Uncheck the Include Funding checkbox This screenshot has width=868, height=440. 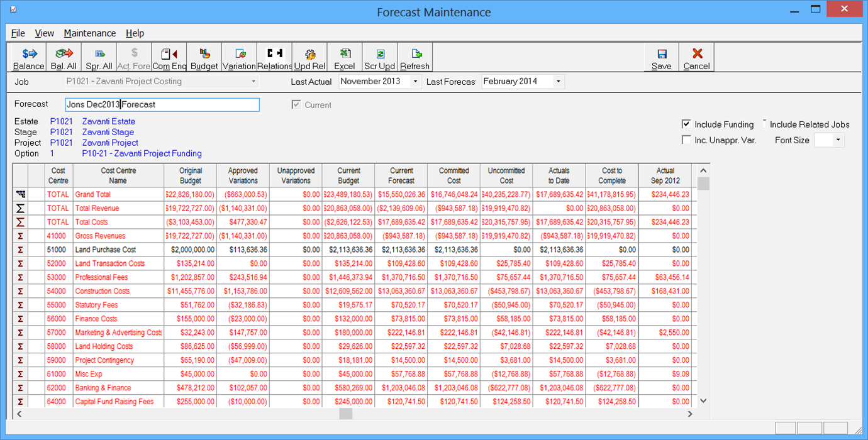tap(687, 124)
